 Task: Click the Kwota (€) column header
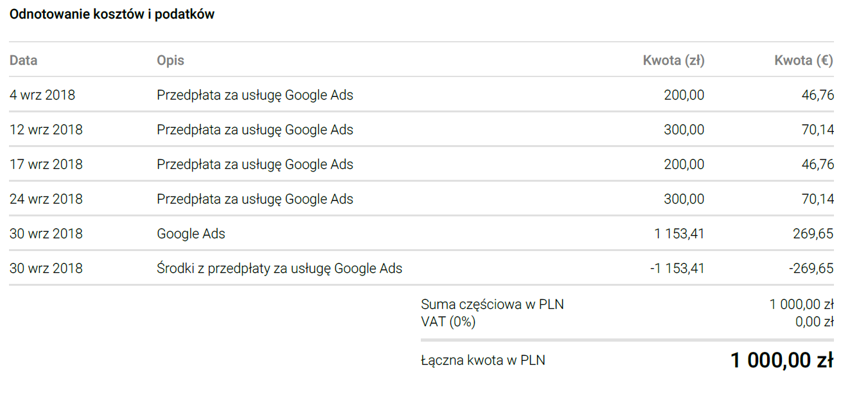click(x=804, y=60)
